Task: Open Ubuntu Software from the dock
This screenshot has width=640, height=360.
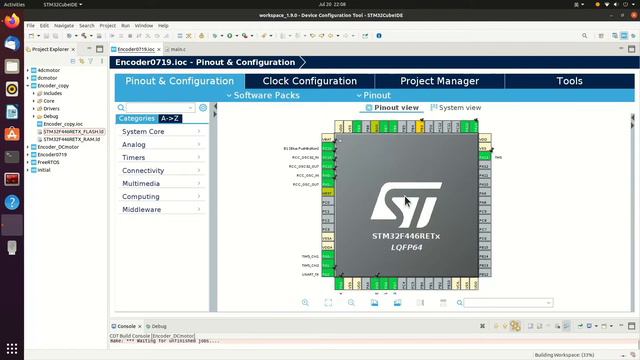Action: coord(12,134)
